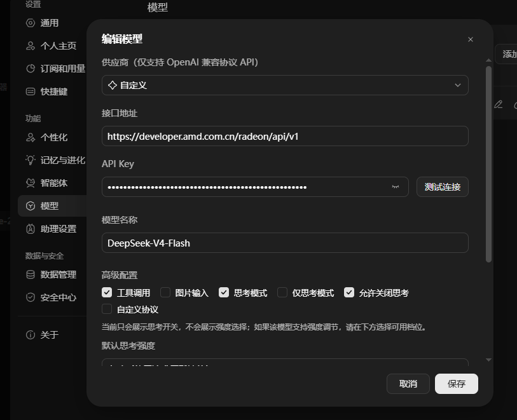Click the supplier dropdown chevron arrow

(458, 85)
